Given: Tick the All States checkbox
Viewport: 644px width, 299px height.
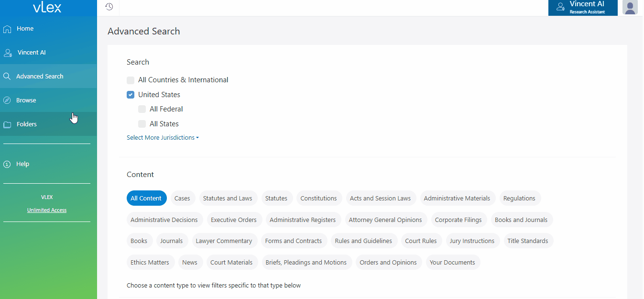Looking at the screenshot, I should [142, 124].
